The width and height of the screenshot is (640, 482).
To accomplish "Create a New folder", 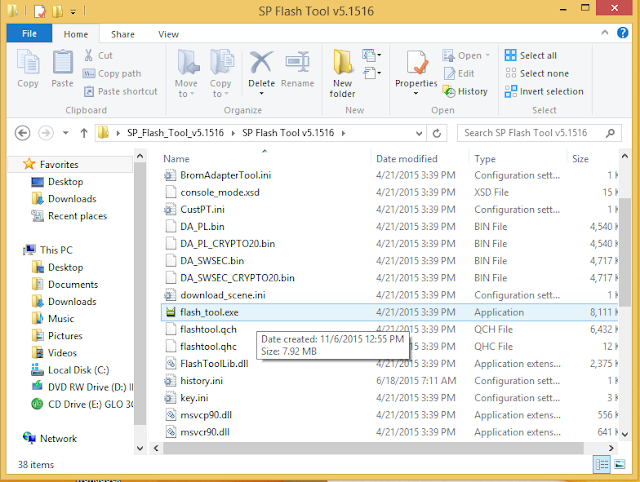I will pyautogui.click(x=342, y=73).
